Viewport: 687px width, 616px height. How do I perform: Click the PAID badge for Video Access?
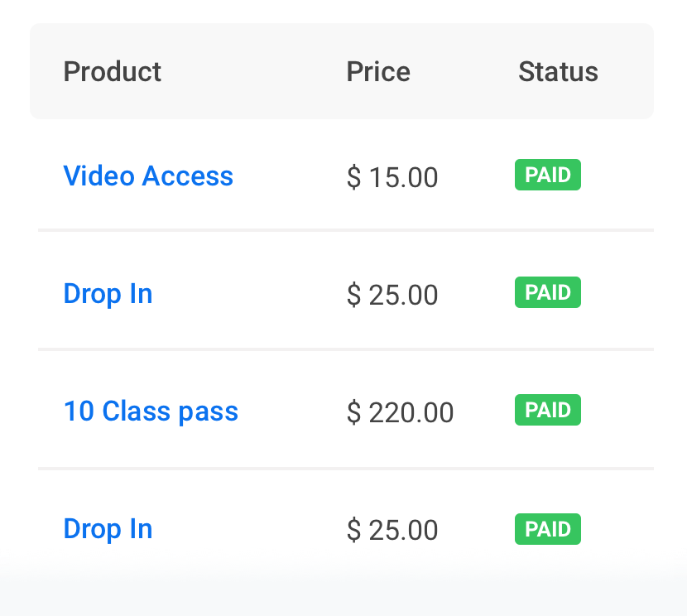pos(548,176)
